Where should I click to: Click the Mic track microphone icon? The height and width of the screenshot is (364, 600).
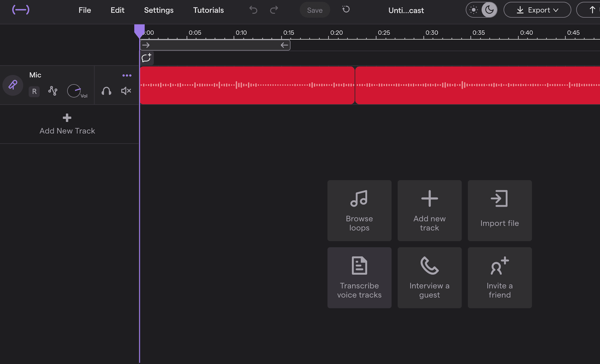13,85
